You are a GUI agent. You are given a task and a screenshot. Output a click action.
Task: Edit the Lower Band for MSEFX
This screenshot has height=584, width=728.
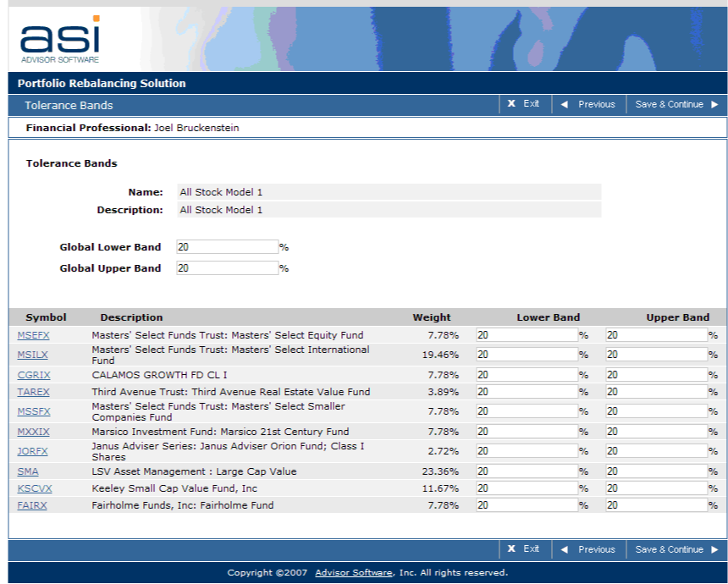click(526, 335)
